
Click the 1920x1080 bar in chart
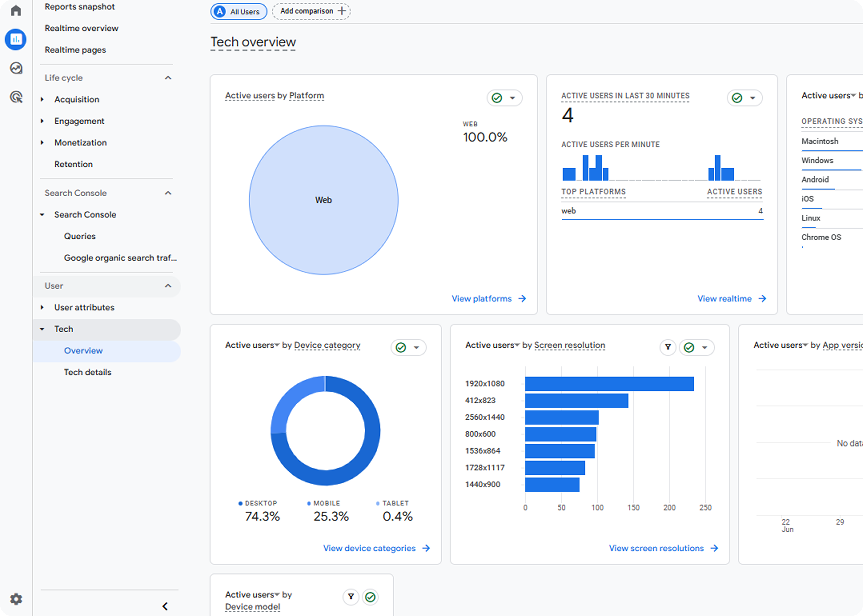tap(609, 383)
